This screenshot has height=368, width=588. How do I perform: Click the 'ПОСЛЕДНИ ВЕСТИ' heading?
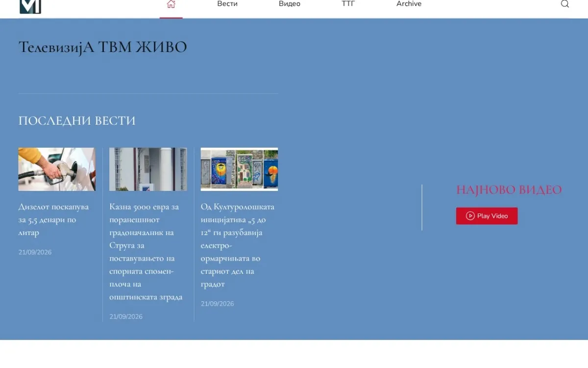(77, 121)
